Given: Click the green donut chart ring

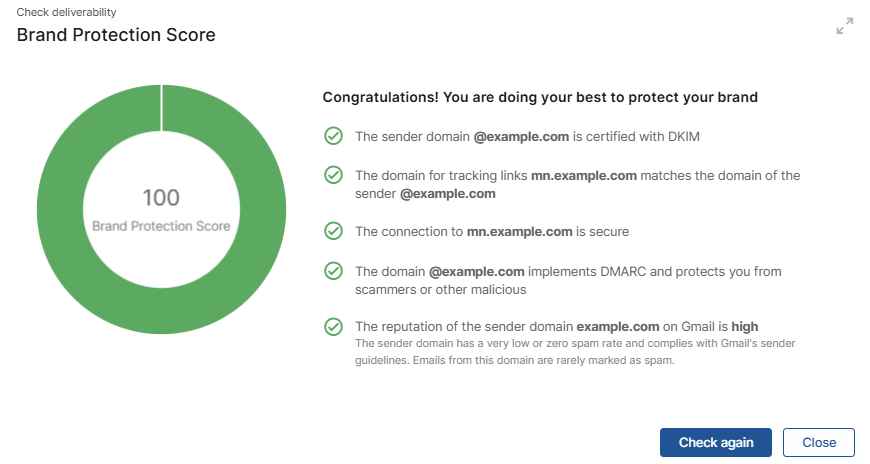Looking at the screenshot, I should 61,210.
